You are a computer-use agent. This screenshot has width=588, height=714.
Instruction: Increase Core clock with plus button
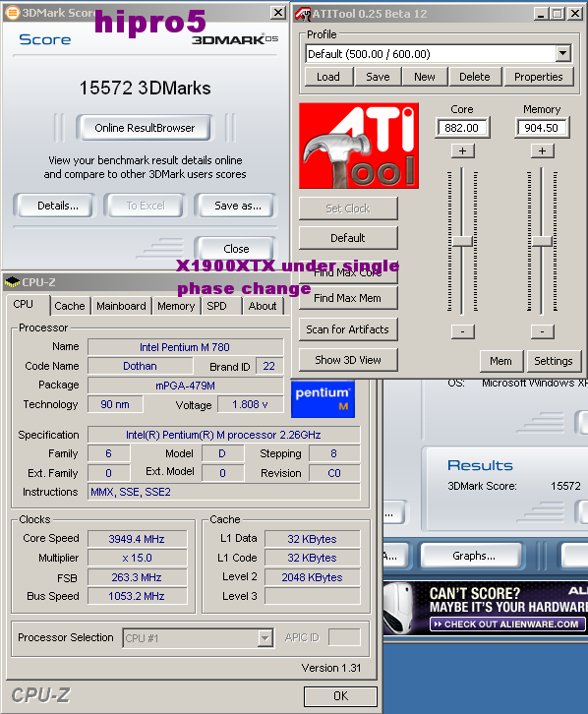click(462, 150)
